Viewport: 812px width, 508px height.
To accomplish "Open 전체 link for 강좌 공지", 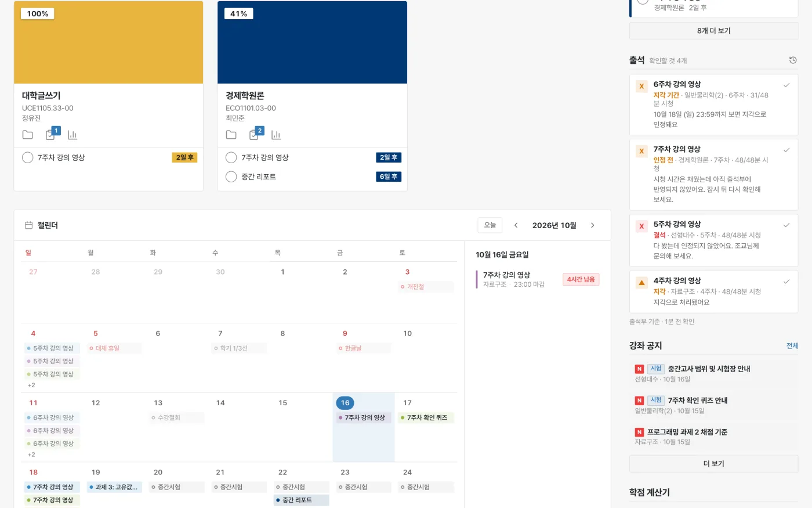I will pyautogui.click(x=792, y=345).
